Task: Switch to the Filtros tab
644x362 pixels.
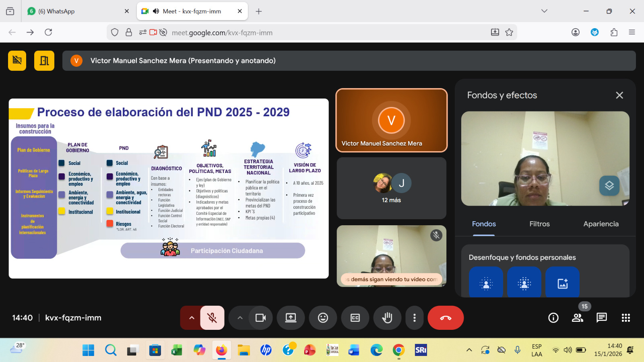Action: point(539,224)
